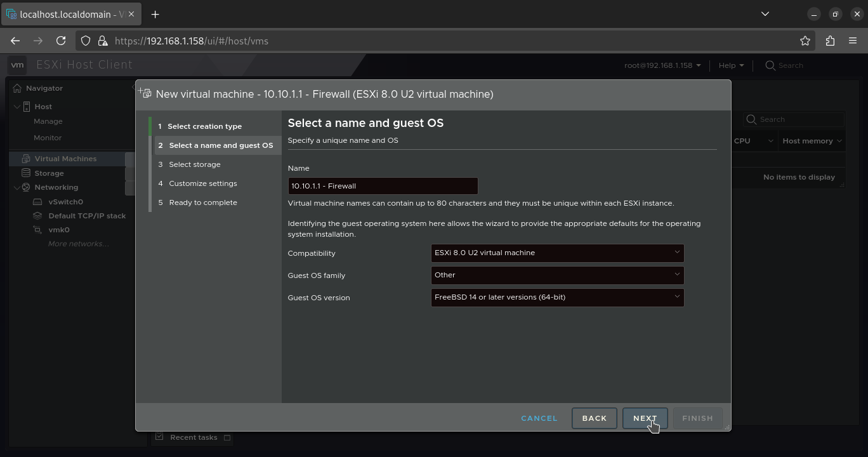Click the Recent tasks checklist icon

pyautogui.click(x=159, y=437)
